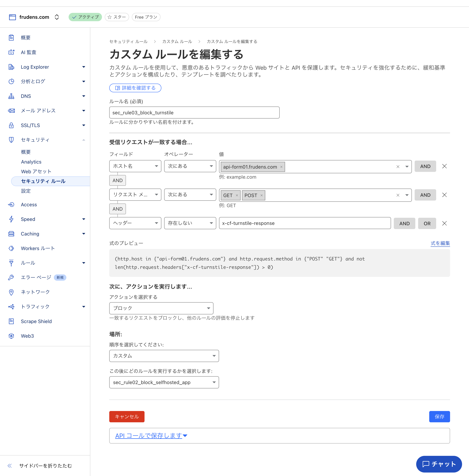Open the sec_rule02_block_selfhosted_app dropdown
Viewport: 469px width, 476px height.
[164, 382]
